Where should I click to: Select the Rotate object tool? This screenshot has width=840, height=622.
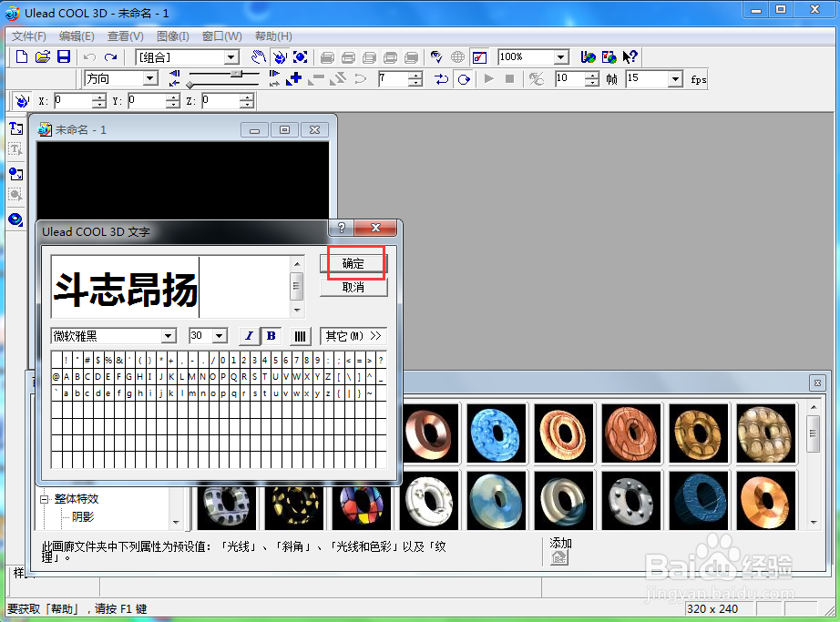click(x=279, y=56)
